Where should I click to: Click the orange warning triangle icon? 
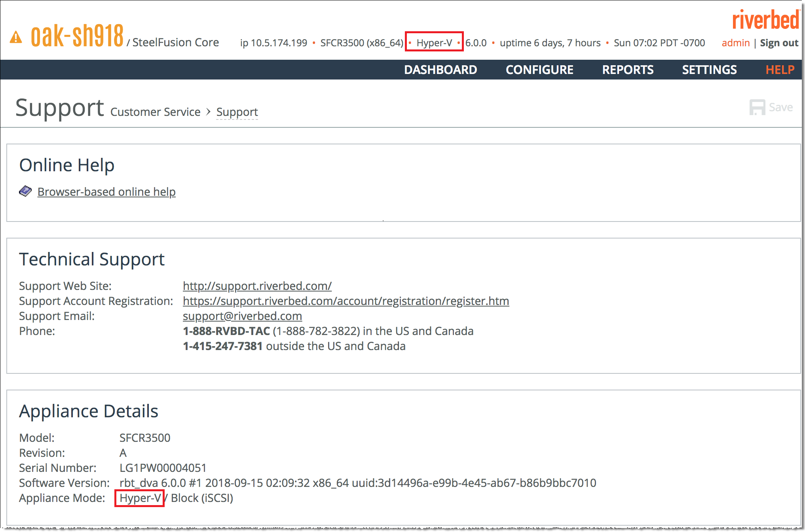point(16,37)
